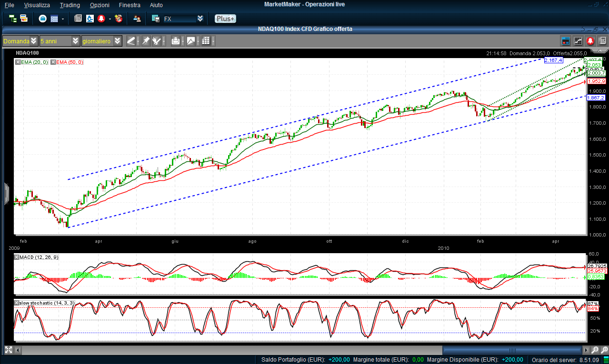Screen dimensions: 609x364
Task: Click the fit-to-screen arrows icon at bottom left
Action: [x=8, y=350]
